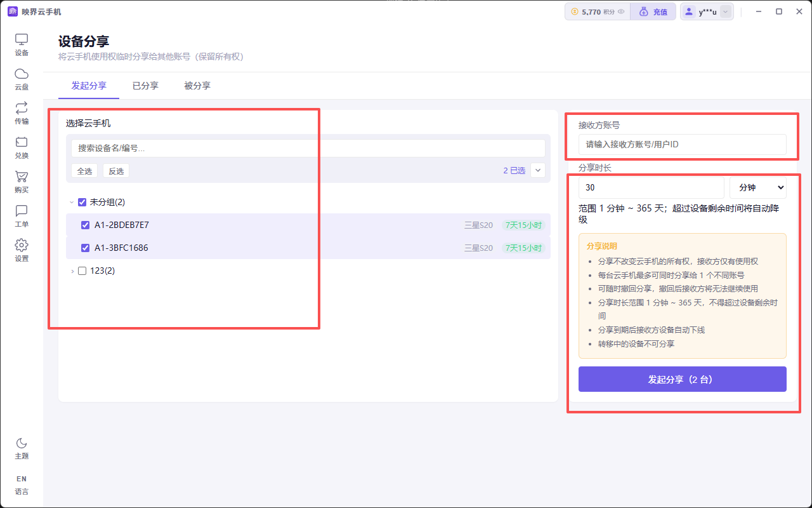This screenshot has width=812, height=508.
Task: Toggle the points visibility eye icon
Action: coord(621,11)
